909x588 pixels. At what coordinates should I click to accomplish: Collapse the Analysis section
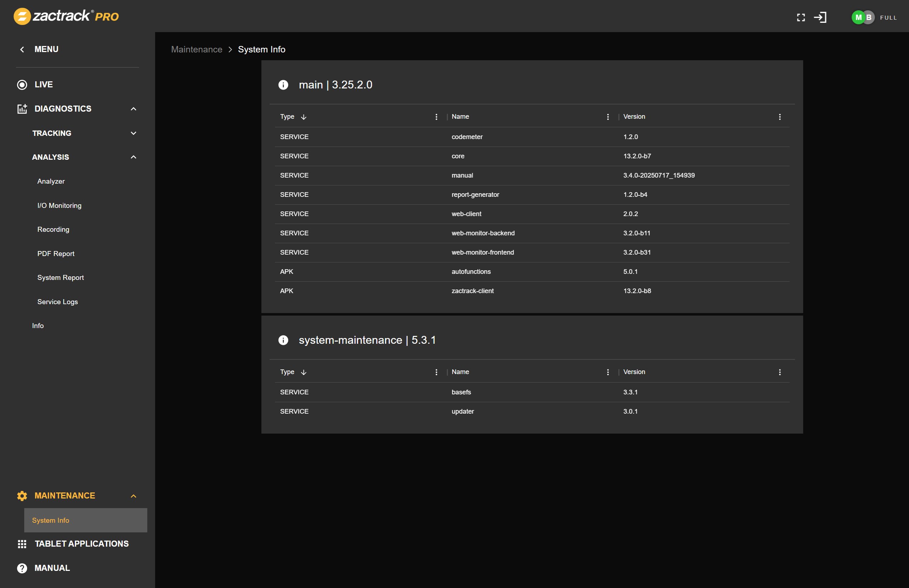[133, 157]
